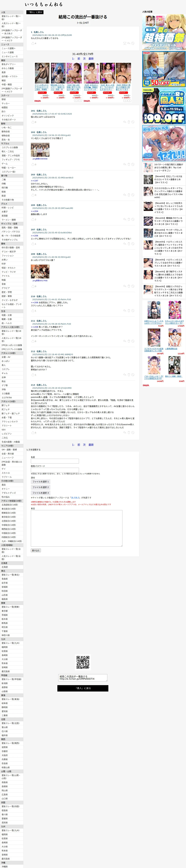Submit with the 書き込む button
The height and width of the screenshot is (868, 186).
pyautogui.click(x=36, y=551)
